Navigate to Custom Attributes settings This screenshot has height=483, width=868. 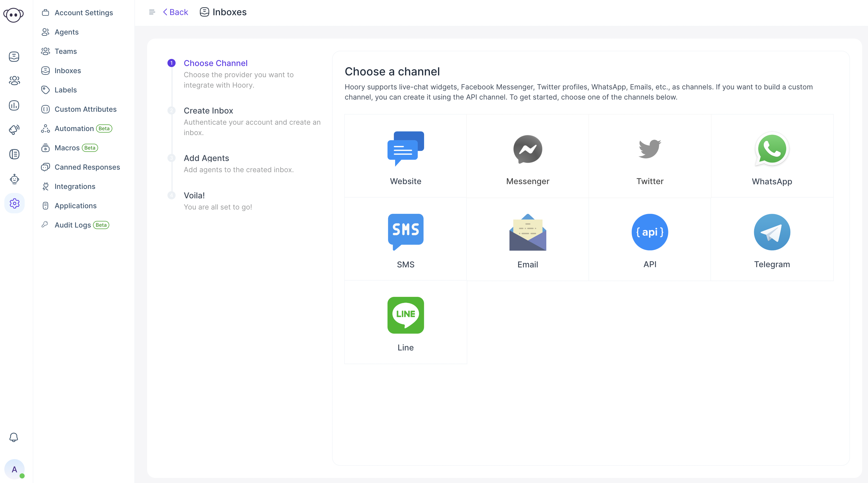click(85, 109)
